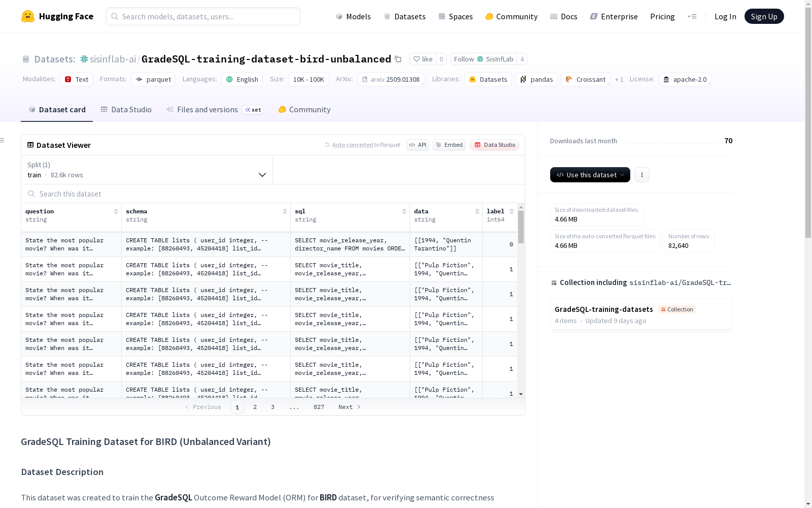812x508 pixels.
Task: Sort table by schema column
Action: point(285,211)
